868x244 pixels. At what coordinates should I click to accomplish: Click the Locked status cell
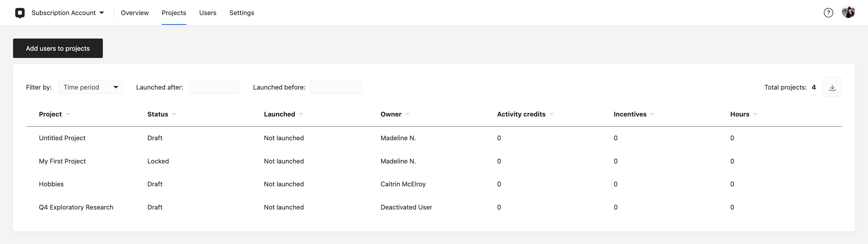pyautogui.click(x=158, y=161)
